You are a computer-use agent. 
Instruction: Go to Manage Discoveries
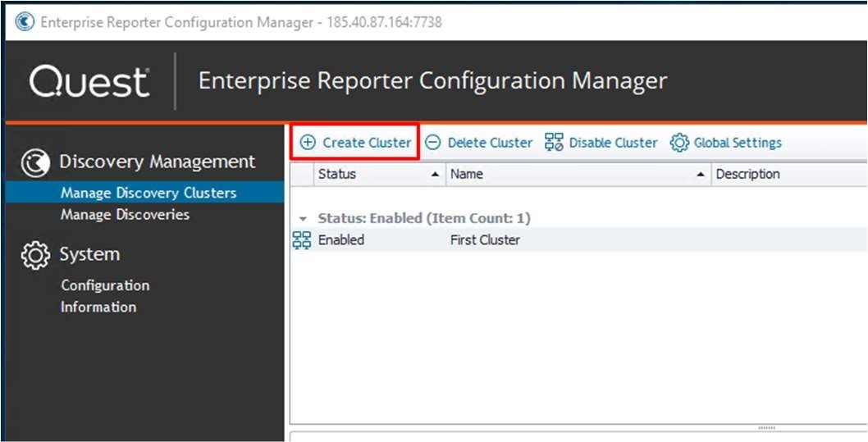click(125, 214)
